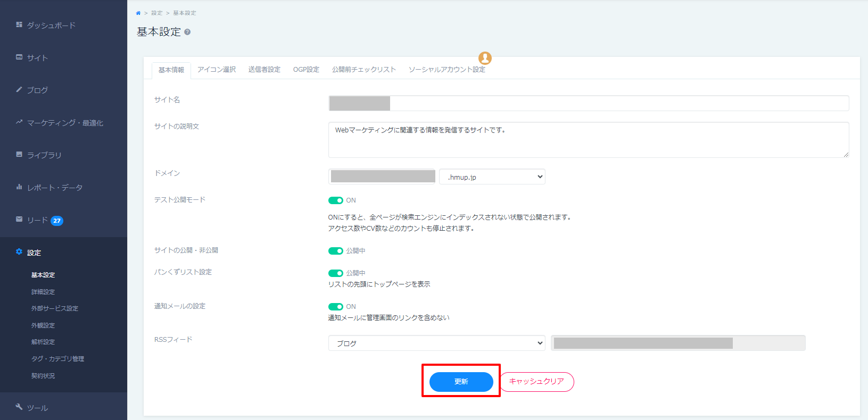Switch to the アイコン選択 tab
The width and height of the screenshot is (868, 420).
tap(217, 70)
